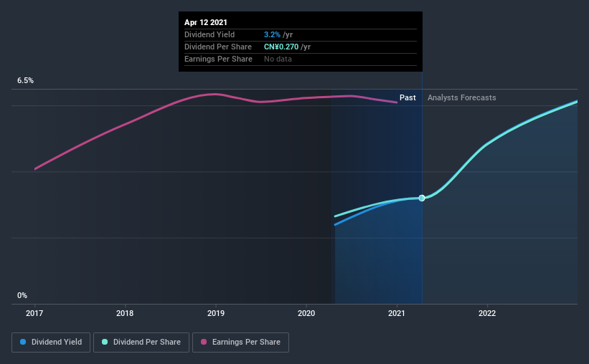This screenshot has height=364, width=589.
Task: Select the 2017 label on x-axis
Action: [34, 313]
